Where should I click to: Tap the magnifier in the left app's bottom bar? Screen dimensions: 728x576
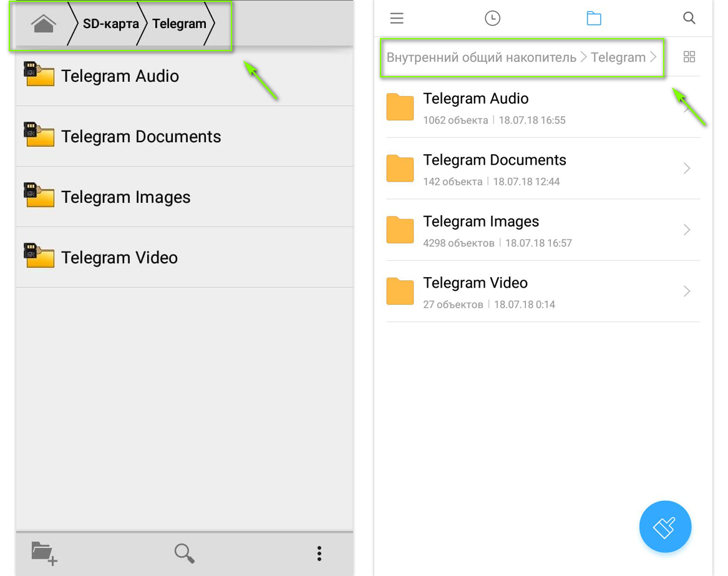pos(184,553)
